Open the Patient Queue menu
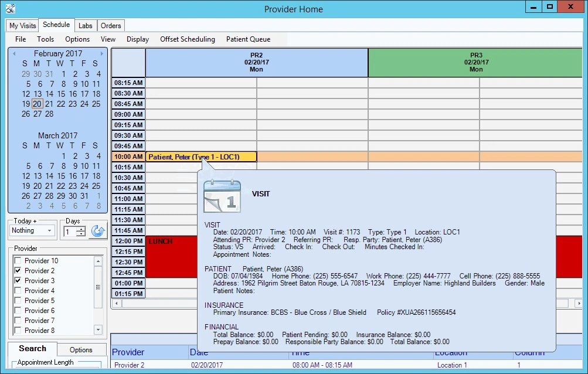This screenshot has width=588, height=374. 248,39
